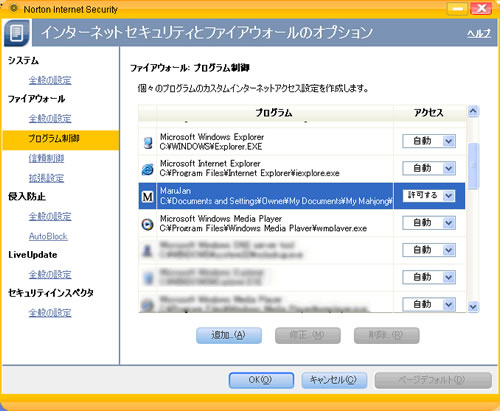The image size is (500, 411).
Task: Click the program list scrollbar thumb
Action: pyautogui.click(x=473, y=166)
